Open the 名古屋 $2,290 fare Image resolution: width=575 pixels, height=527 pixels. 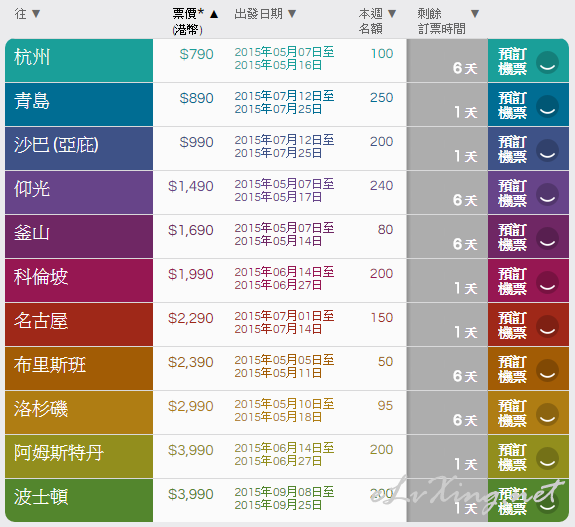(191, 318)
